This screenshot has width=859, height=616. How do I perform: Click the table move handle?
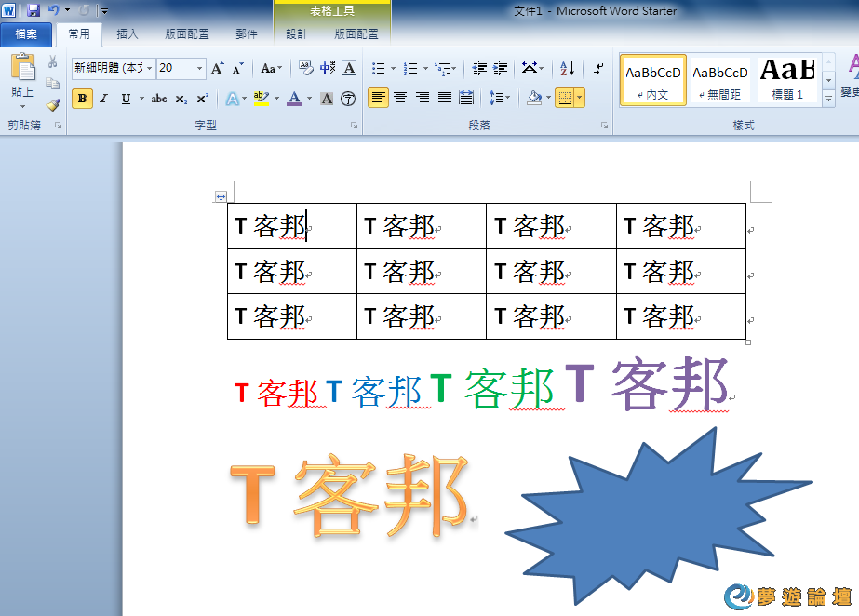pos(221,196)
